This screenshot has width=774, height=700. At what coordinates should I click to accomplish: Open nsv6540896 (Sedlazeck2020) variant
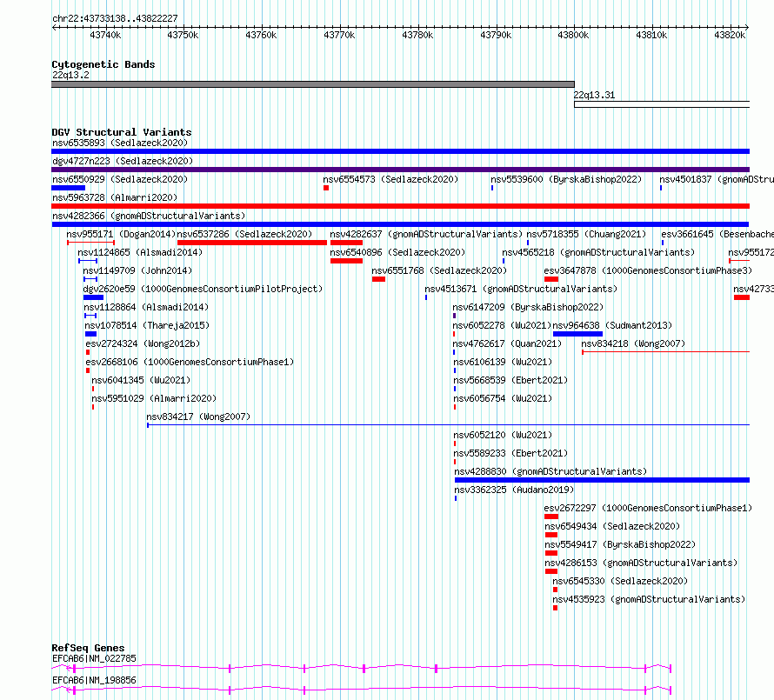click(x=397, y=253)
